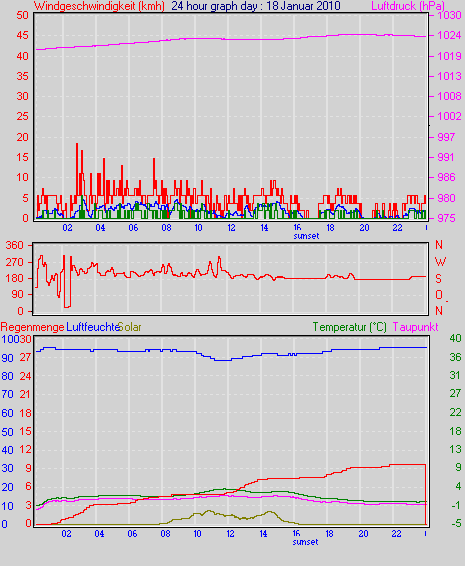Click the 'S' compass direction label
This screenshot has width=465, height=566.
coord(438,278)
